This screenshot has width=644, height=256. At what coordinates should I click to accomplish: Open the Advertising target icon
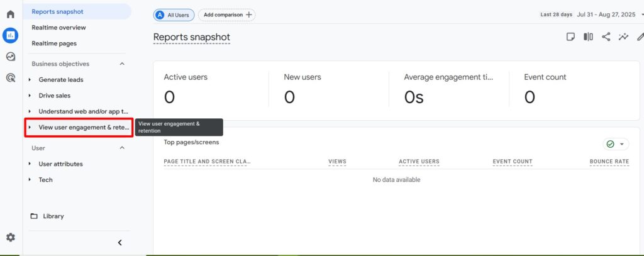click(x=10, y=78)
